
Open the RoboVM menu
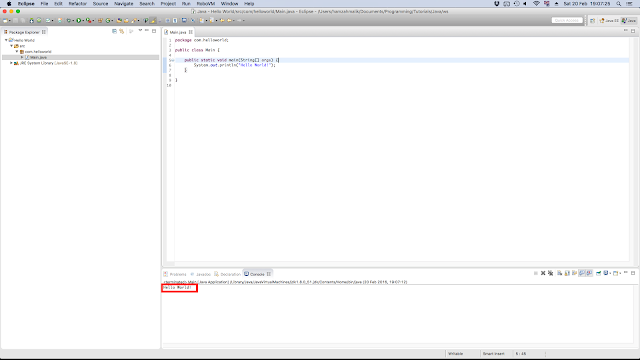[x=206, y=4]
